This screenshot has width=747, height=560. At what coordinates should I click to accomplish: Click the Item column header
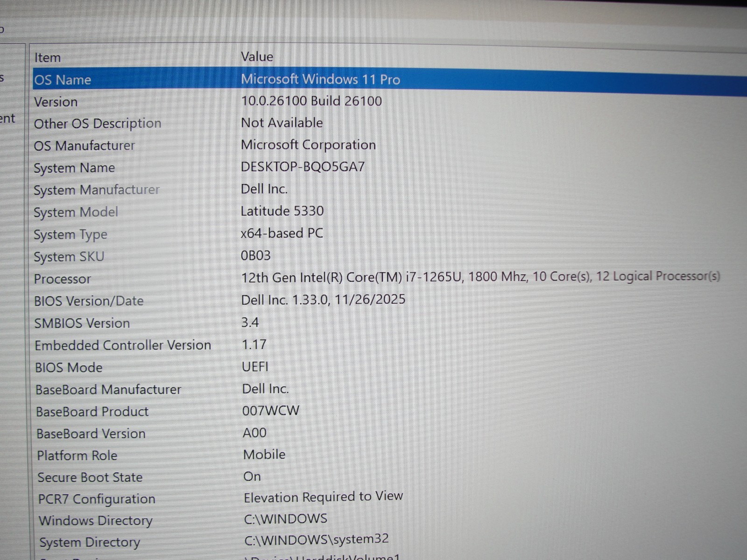[48, 58]
